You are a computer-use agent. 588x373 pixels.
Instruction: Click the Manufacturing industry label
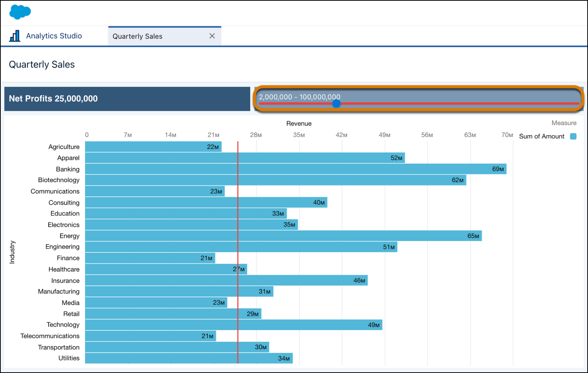pos(59,291)
